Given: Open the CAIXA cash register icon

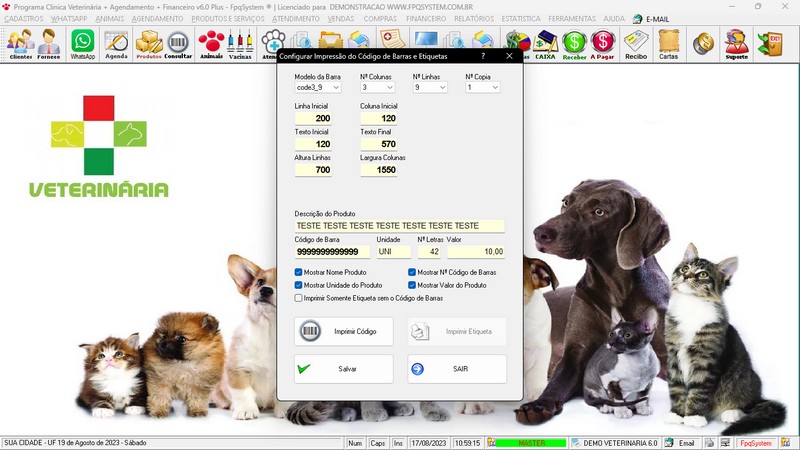Looking at the screenshot, I should (545, 44).
